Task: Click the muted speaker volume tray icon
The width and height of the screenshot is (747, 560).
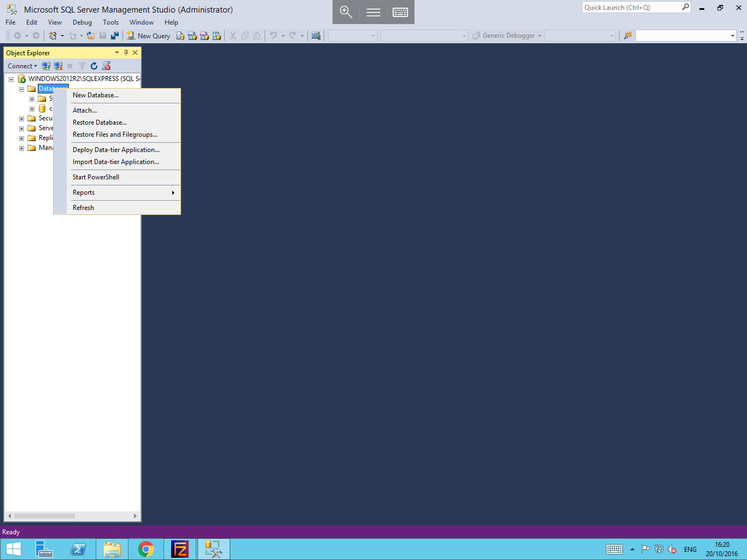Action: click(672, 549)
